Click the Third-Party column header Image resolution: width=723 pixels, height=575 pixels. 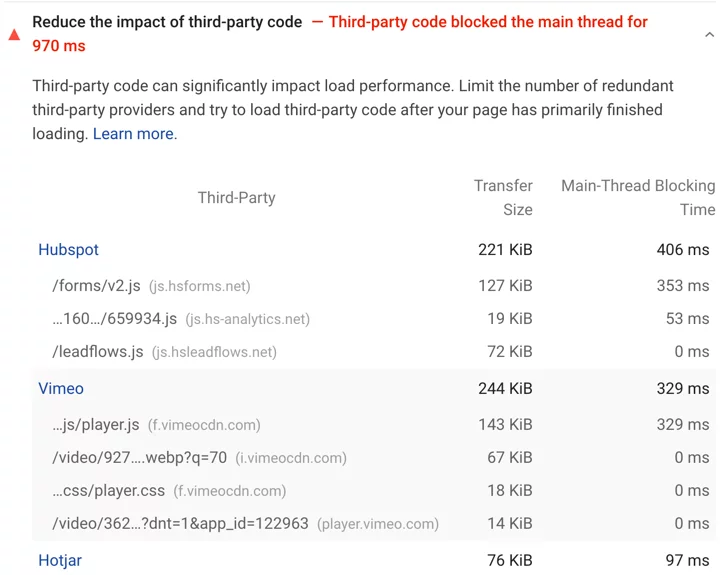click(236, 198)
